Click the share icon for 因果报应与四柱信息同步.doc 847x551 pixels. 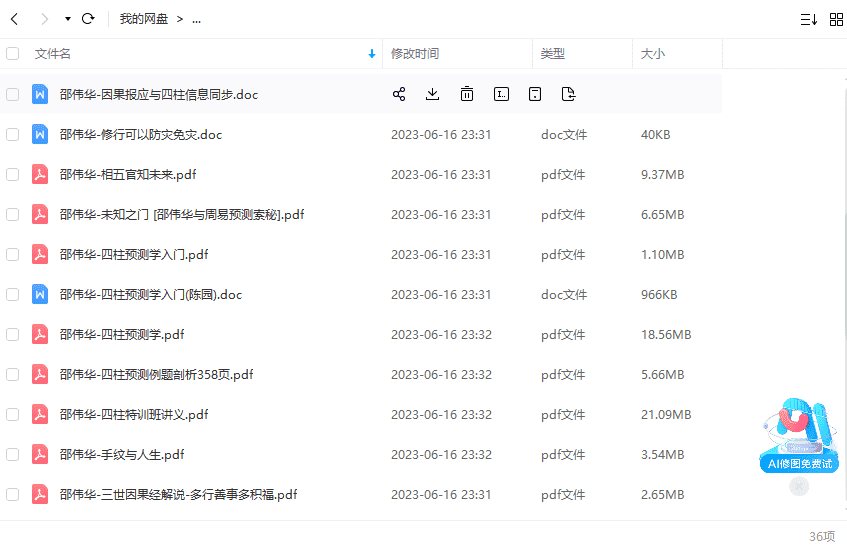399,94
